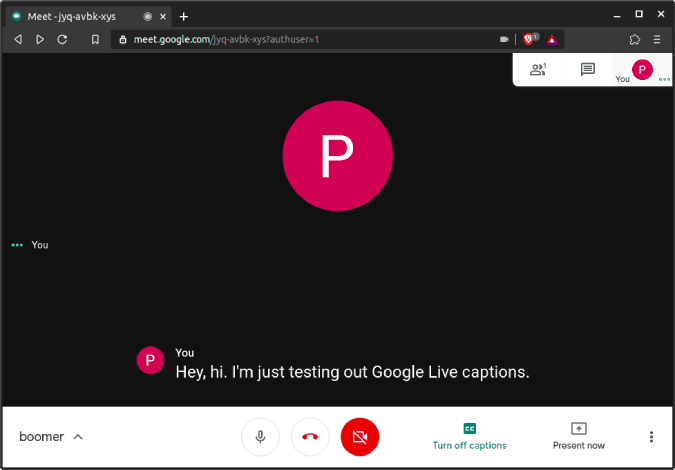Viewport: 675px width, 470px height.
Task: Go back in browser history
Action: click(x=18, y=40)
